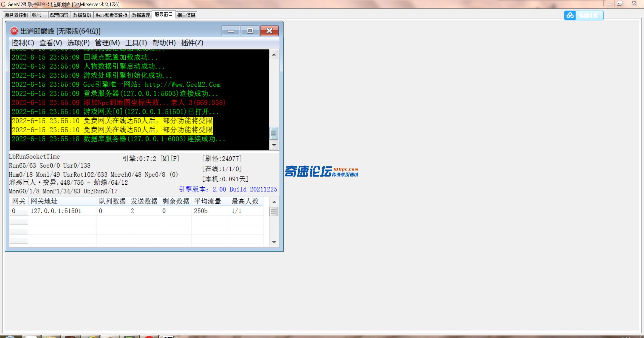
Task: Click the 平均流量 column header
Action: 210,201
